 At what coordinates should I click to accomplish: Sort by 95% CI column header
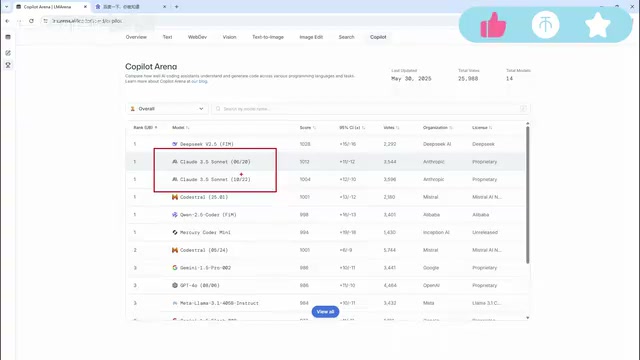click(352, 128)
